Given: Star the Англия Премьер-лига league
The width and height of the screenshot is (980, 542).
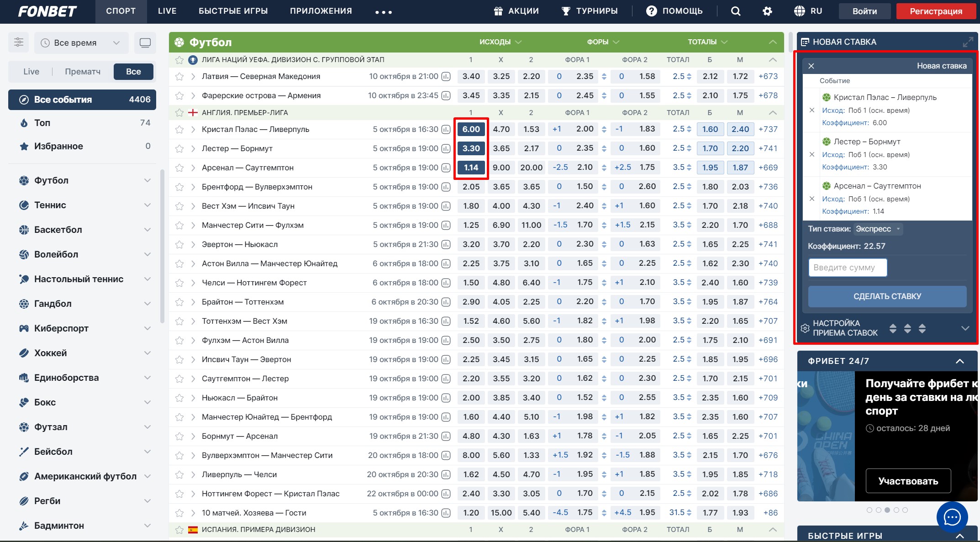Looking at the screenshot, I should [179, 113].
